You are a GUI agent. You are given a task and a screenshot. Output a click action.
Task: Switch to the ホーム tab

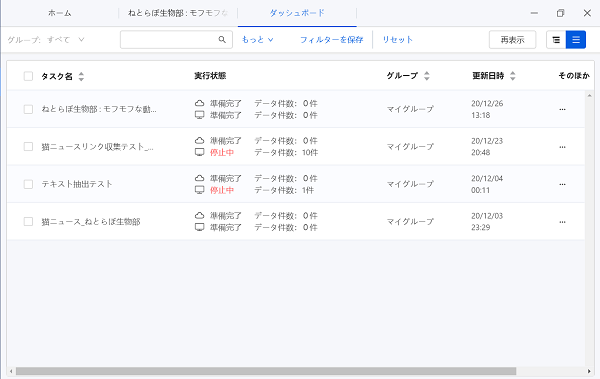[60, 13]
